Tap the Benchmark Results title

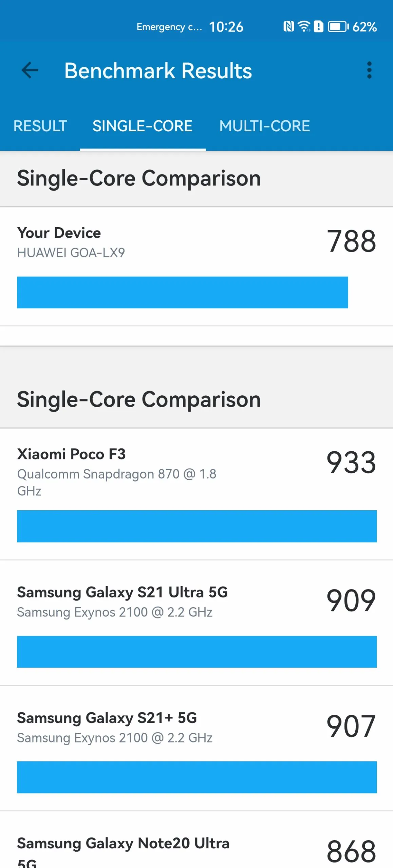[158, 71]
